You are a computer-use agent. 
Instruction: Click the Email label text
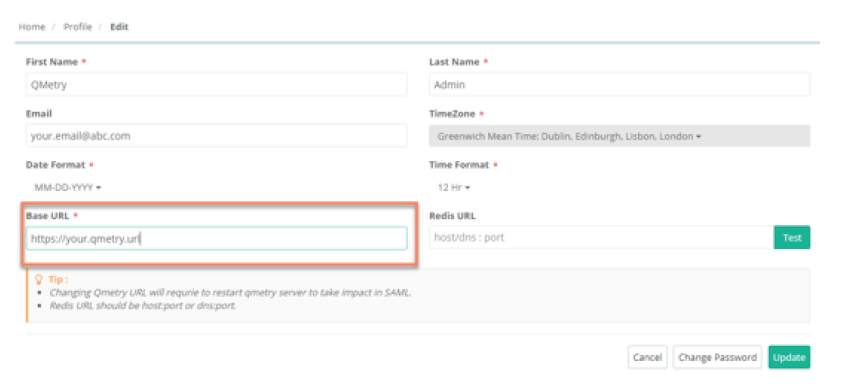pos(39,114)
